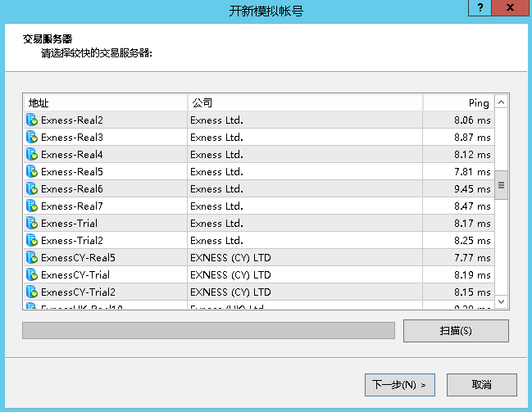The width and height of the screenshot is (532, 412).
Task: Cancel the dialog with 取消 button
Action: pyautogui.click(x=482, y=385)
